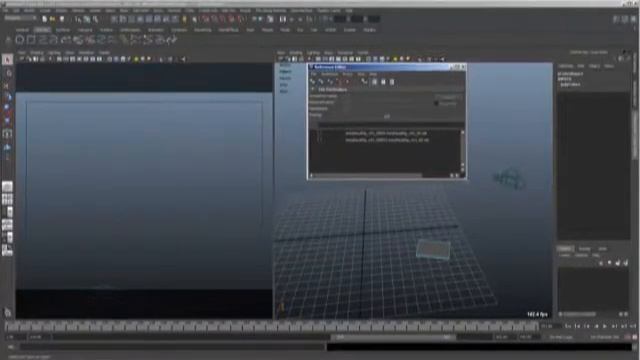640x360 pixels.
Task: Open Layers menu in Layer Editor
Action: pos(564,256)
